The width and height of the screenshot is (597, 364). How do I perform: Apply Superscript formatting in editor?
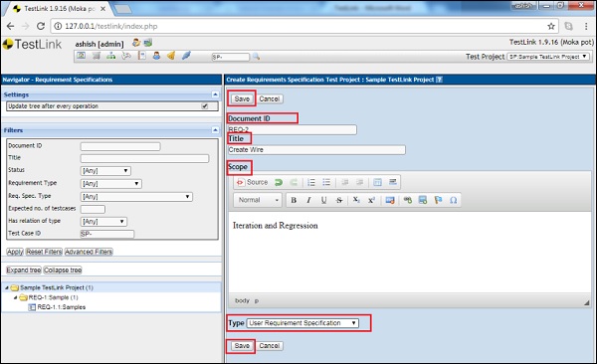point(371,200)
